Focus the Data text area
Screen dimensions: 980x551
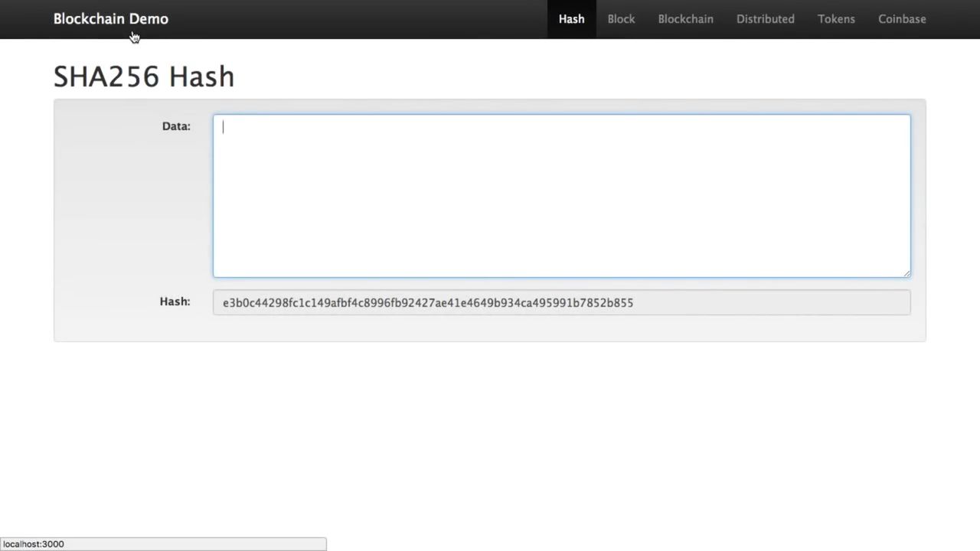pos(561,196)
